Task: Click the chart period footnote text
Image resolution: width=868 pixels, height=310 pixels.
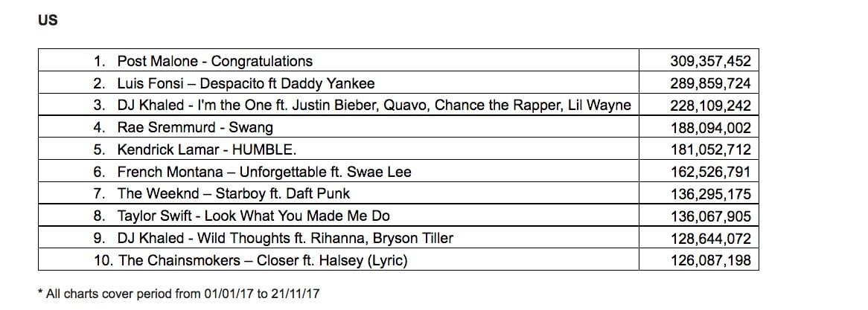Action: pos(179,294)
